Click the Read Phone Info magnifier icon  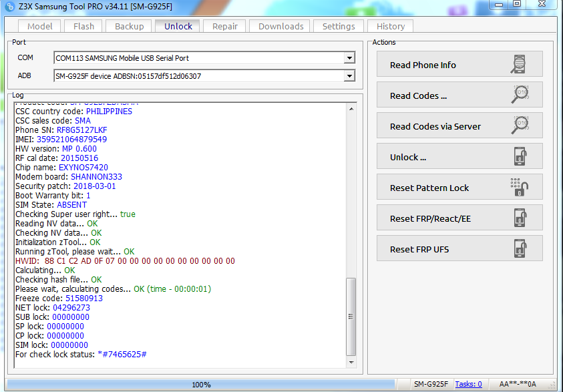pyautogui.click(x=519, y=64)
